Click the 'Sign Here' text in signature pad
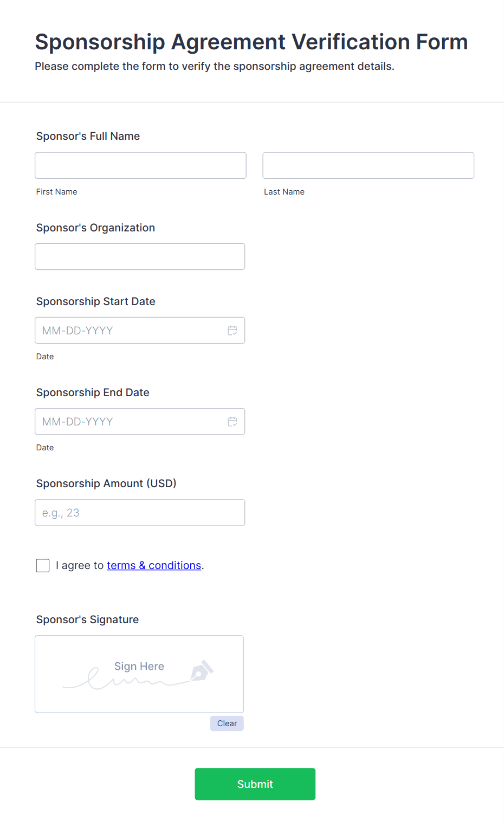 (x=139, y=666)
